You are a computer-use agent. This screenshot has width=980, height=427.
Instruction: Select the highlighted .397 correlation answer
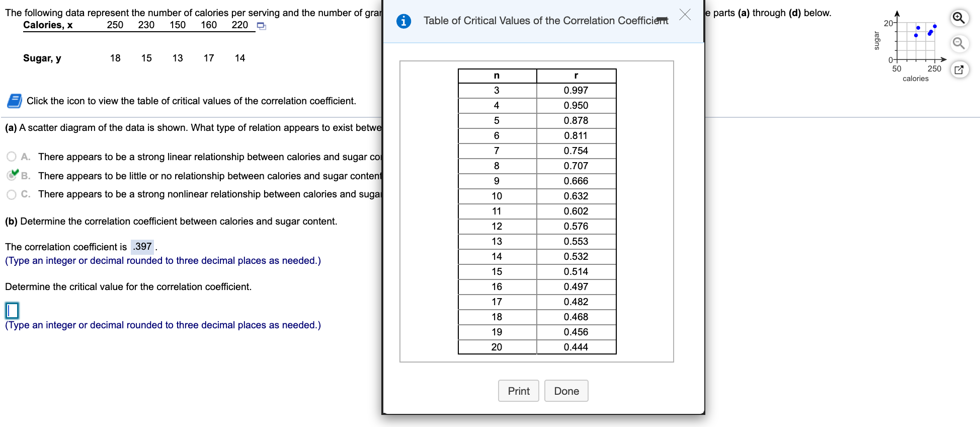pyautogui.click(x=142, y=247)
